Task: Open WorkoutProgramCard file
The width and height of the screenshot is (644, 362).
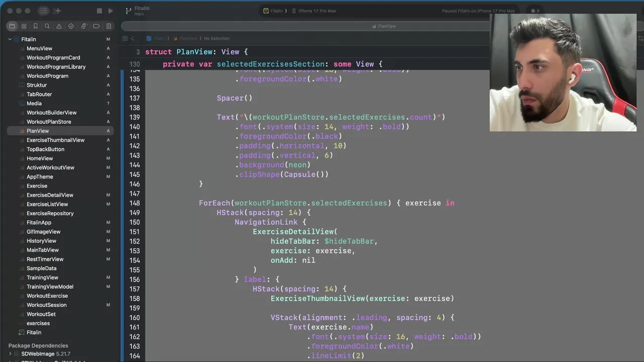Action: tap(53, 57)
